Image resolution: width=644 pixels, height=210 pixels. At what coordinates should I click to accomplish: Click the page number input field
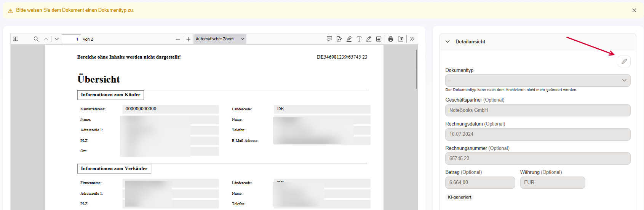[71, 39]
